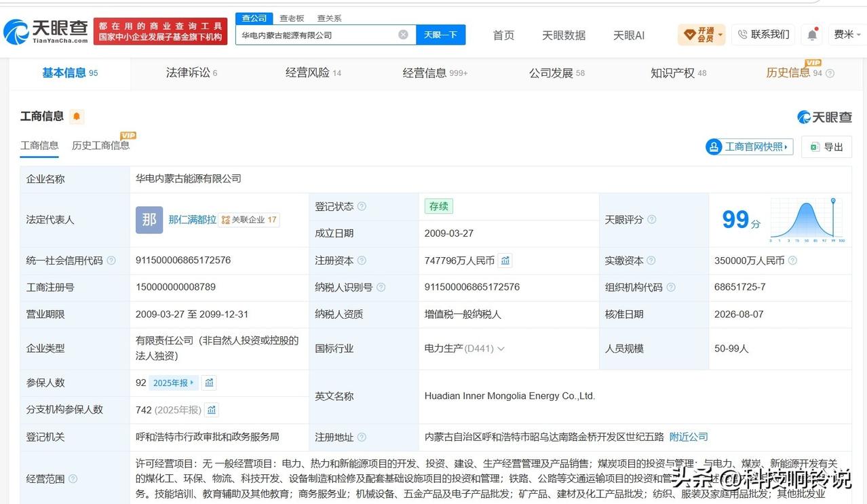This screenshot has width=867, height=504.
Task: Click help icon next to 天眼评分
Action: [652, 220]
